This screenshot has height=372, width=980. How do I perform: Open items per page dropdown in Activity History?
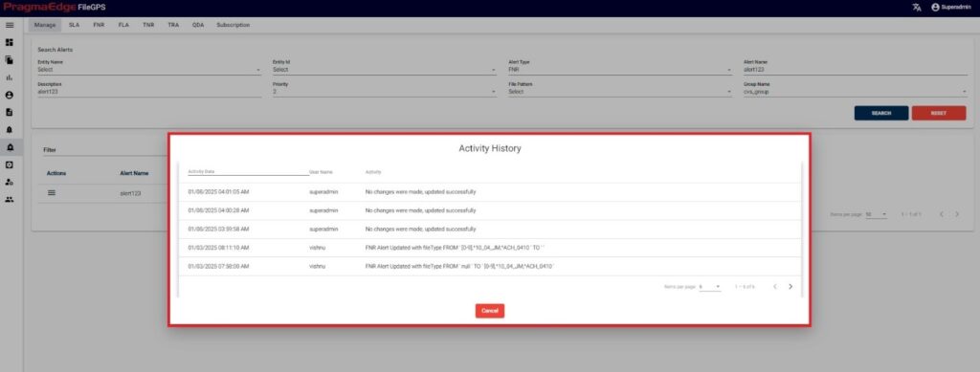click(710, 287)
